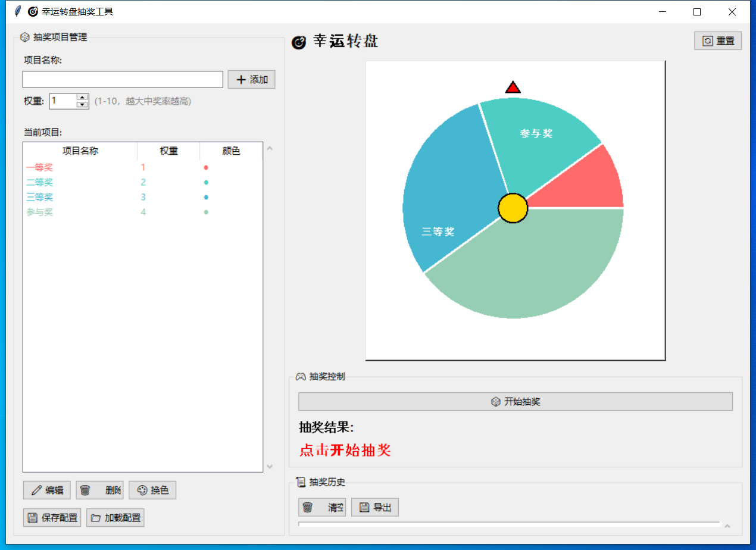
Task: Click 加载配置 to load configuration
Action: 115,518
